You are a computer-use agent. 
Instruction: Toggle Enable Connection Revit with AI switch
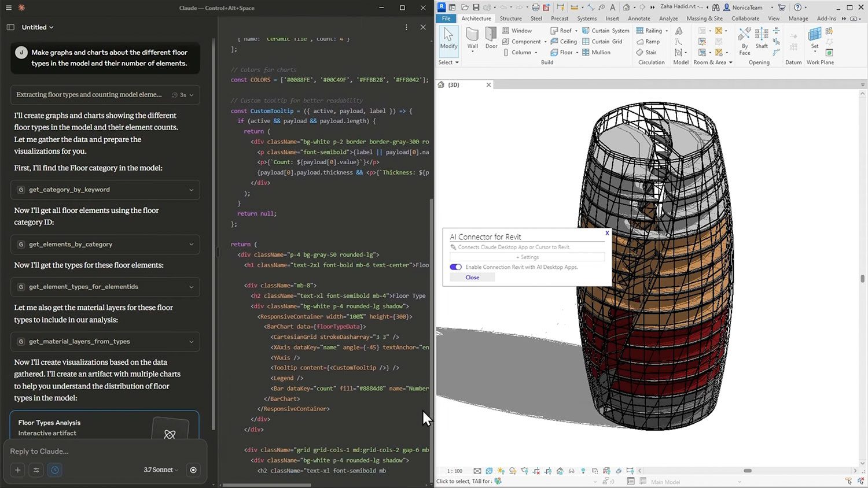[x=456, y=267]
